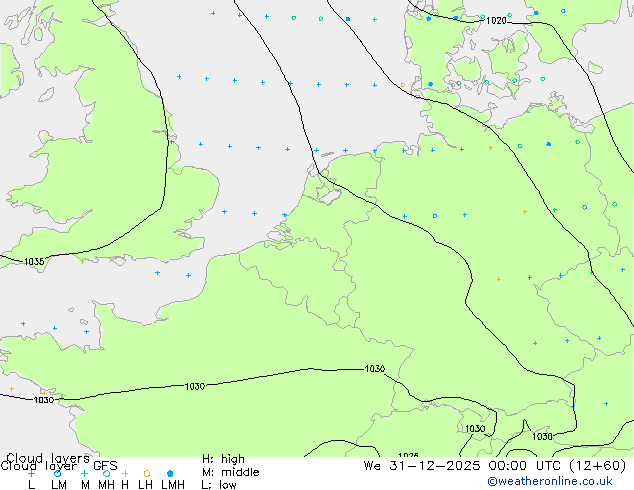Screen dimensions: 634x490
Task: Click the 1035 isobar label
Action: (34, 262)
